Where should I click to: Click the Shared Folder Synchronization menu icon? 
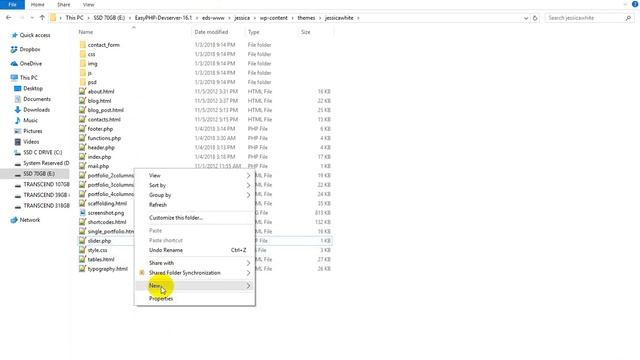coord(142,273)
